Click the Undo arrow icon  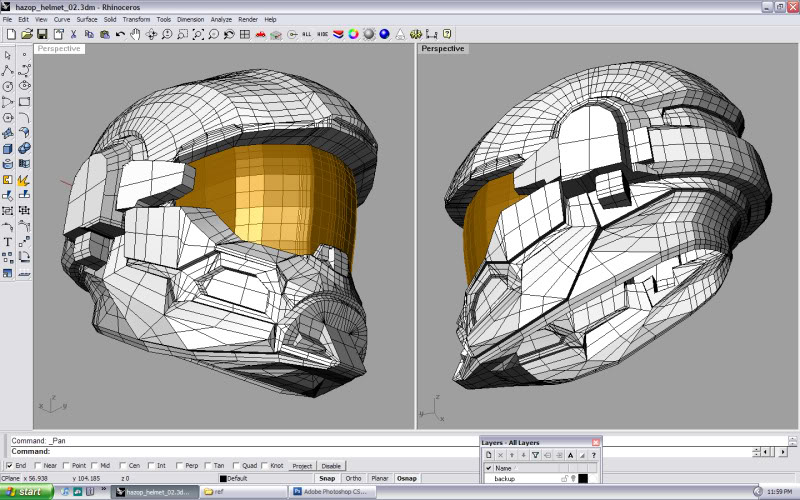(120, 34)
